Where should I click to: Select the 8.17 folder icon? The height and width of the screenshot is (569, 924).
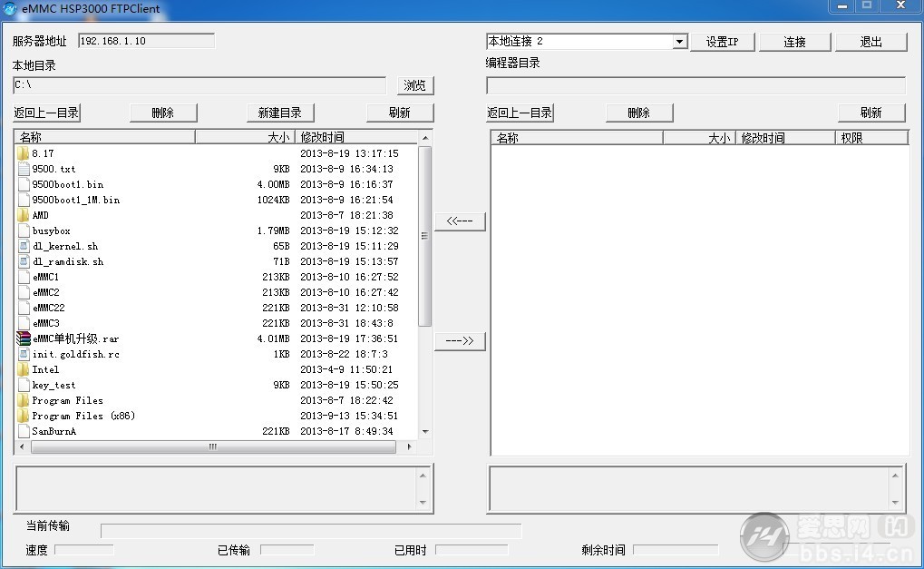(x=24, y=154)
